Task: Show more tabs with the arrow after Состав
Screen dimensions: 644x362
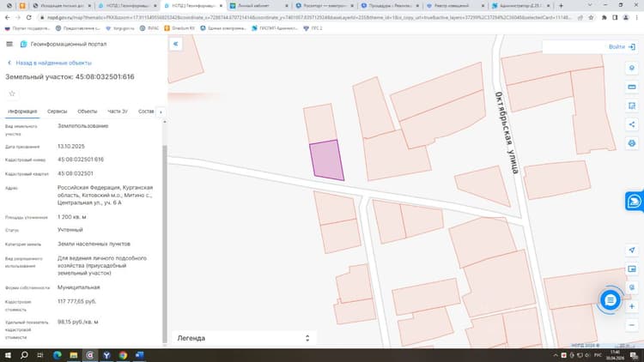Action: coord(161,112)
